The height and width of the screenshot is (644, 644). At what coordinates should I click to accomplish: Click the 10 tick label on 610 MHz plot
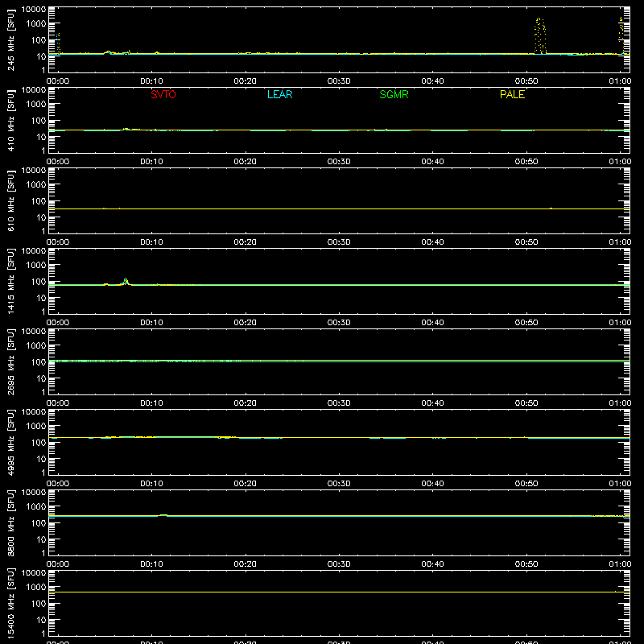pyautogui.click(x=41, y=217)
